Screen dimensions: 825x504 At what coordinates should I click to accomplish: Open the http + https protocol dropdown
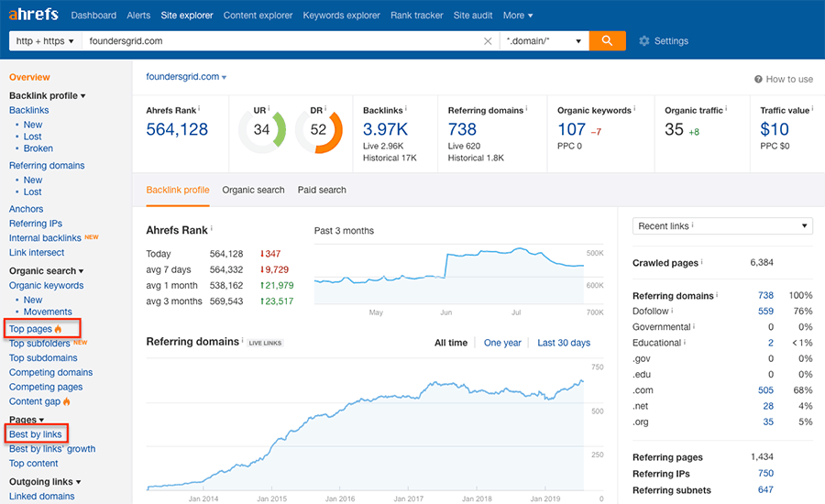(45, 41)
